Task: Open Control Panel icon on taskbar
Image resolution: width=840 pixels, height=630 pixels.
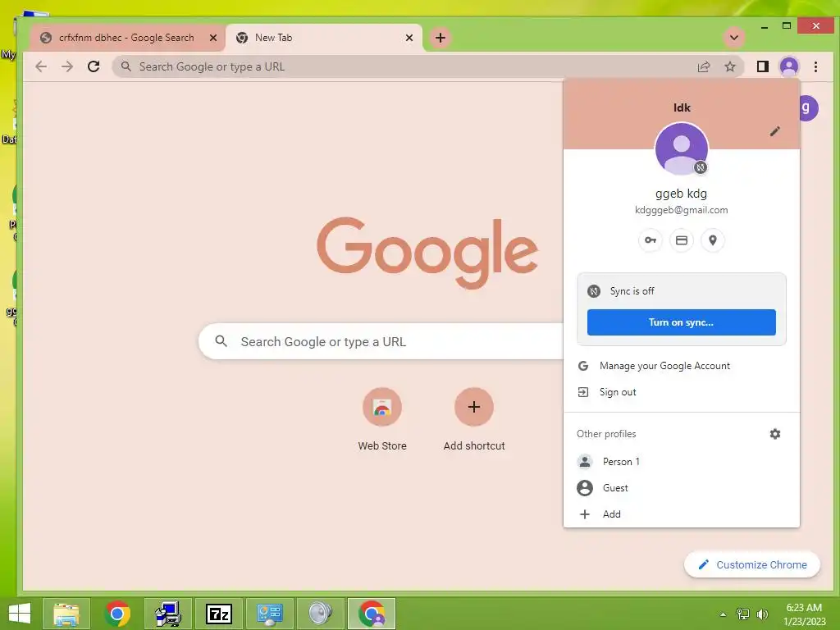Action: pos(270,614)
